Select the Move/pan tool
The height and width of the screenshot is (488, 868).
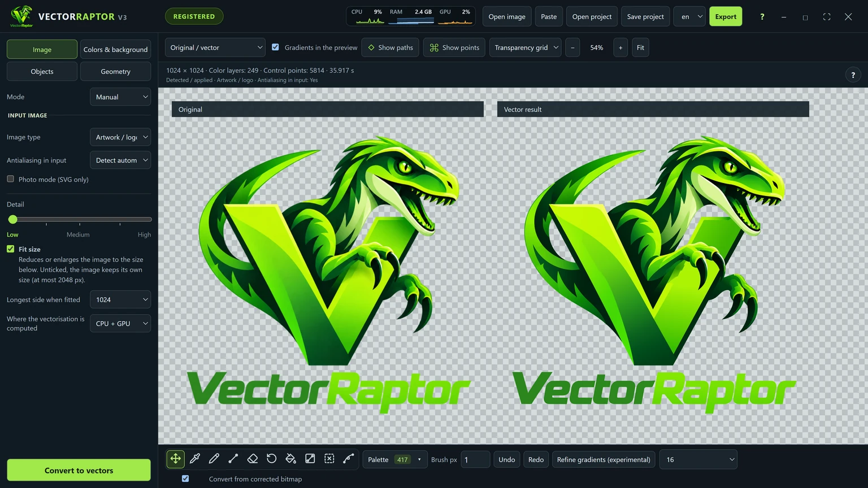176,459
